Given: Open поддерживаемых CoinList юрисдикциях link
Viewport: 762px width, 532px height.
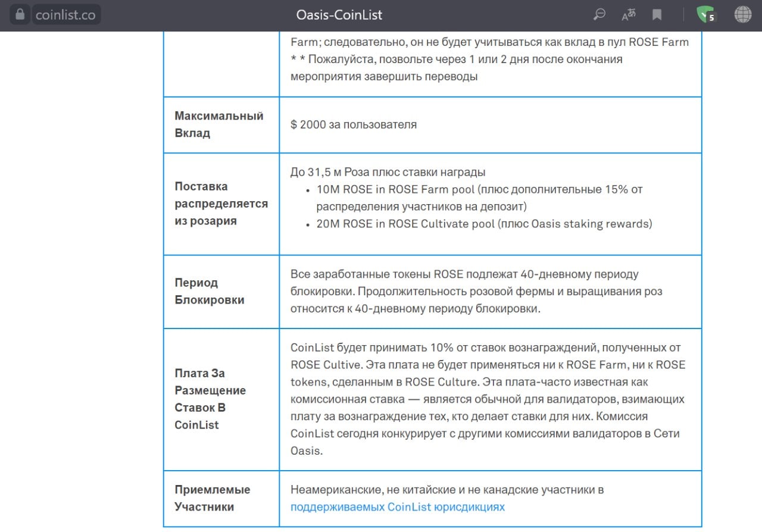Looking at the screenshot, I should pyautogui.click(x=398, y=507).
